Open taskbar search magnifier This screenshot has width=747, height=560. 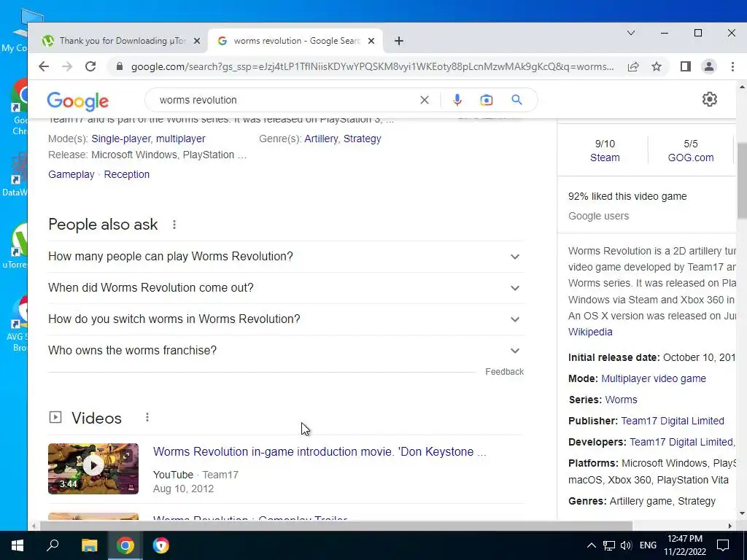click(53, 545)
